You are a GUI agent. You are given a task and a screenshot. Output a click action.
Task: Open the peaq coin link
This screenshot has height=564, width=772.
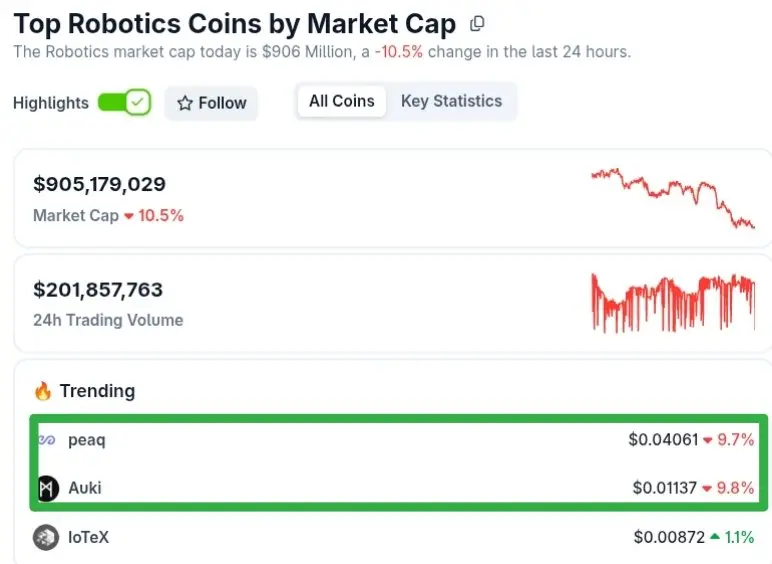[x=86, y=440]
